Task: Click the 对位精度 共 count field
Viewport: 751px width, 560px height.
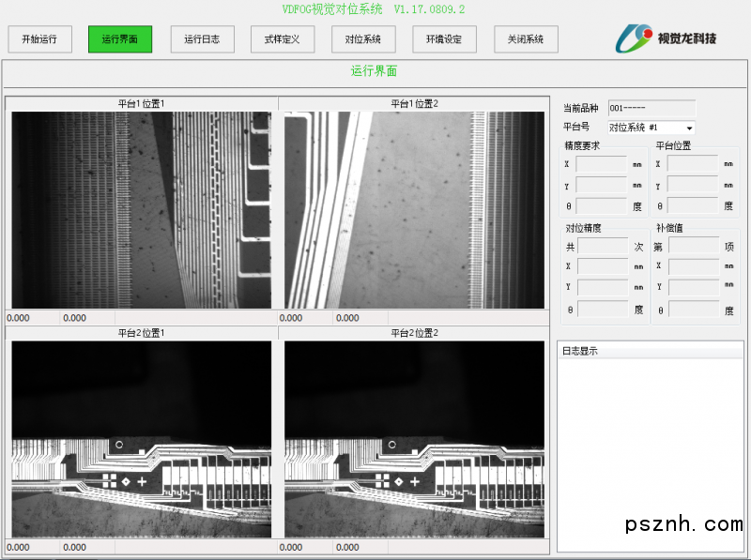Action: (603, 247)
